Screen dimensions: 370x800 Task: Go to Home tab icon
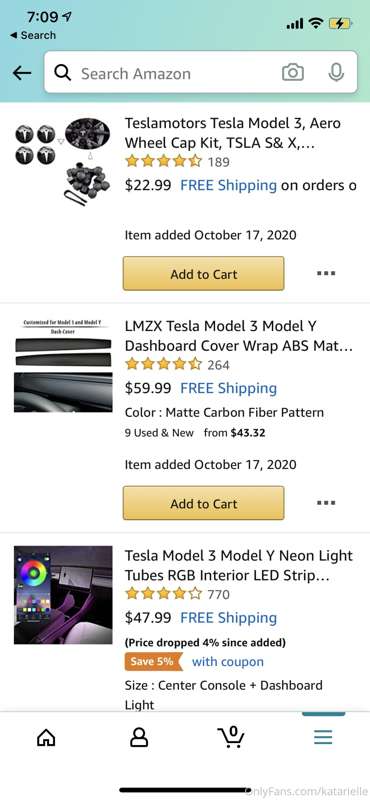pyautogui.click(x=46, y=737)
